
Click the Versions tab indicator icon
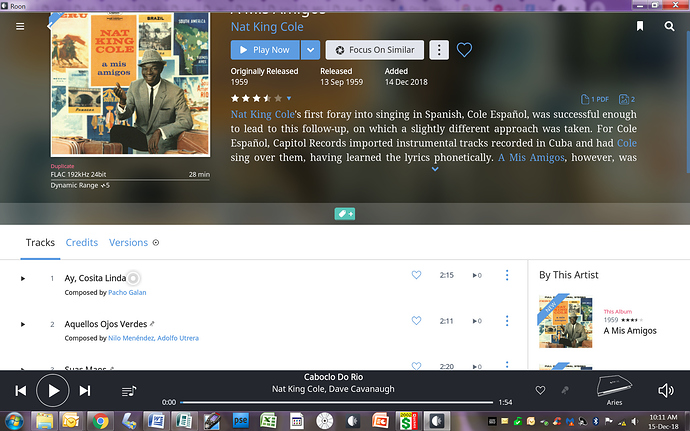tap(156, 243)
